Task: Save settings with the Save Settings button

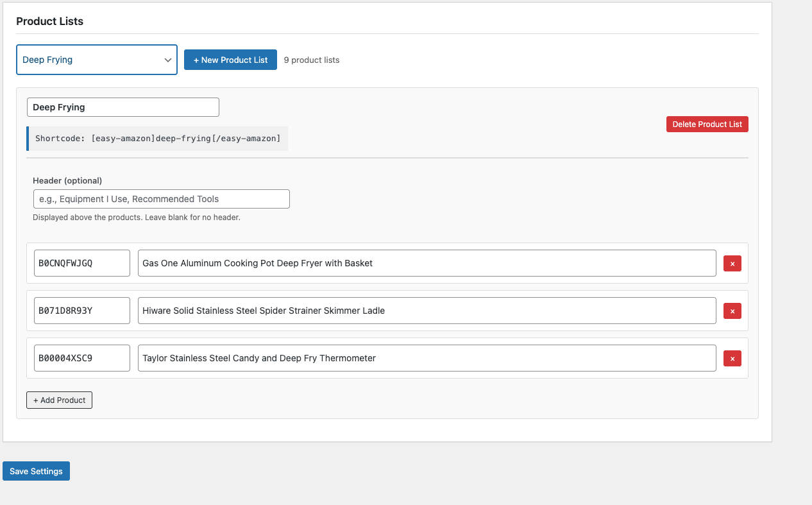Action: (36, 471)
